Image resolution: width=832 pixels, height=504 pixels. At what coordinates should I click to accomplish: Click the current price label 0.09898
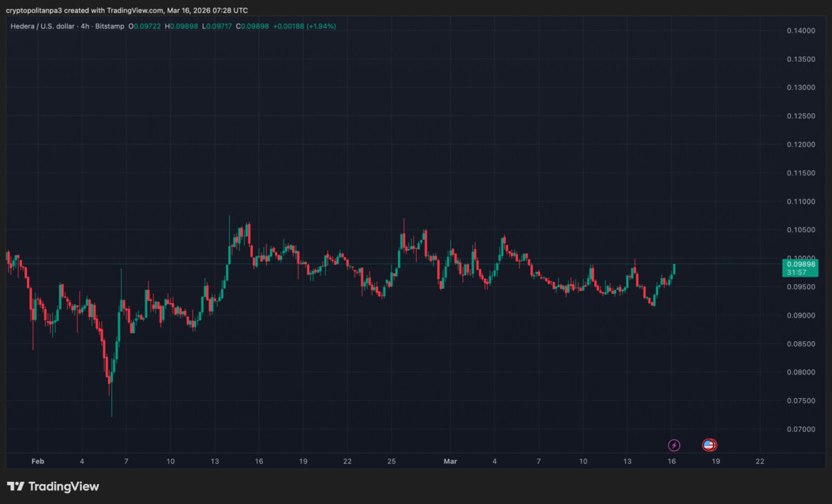[x=801, y=264]
